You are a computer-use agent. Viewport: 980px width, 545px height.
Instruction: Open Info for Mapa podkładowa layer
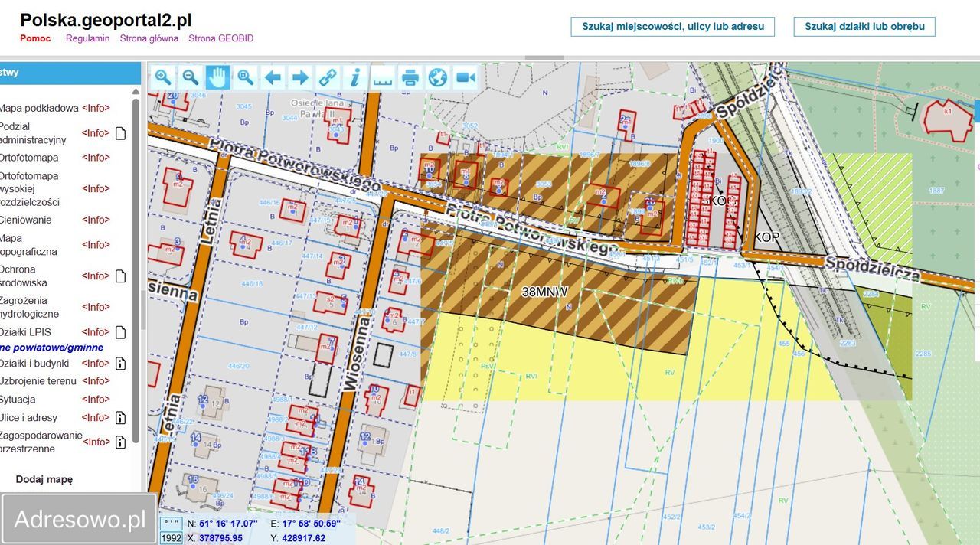tap(95, 108)
